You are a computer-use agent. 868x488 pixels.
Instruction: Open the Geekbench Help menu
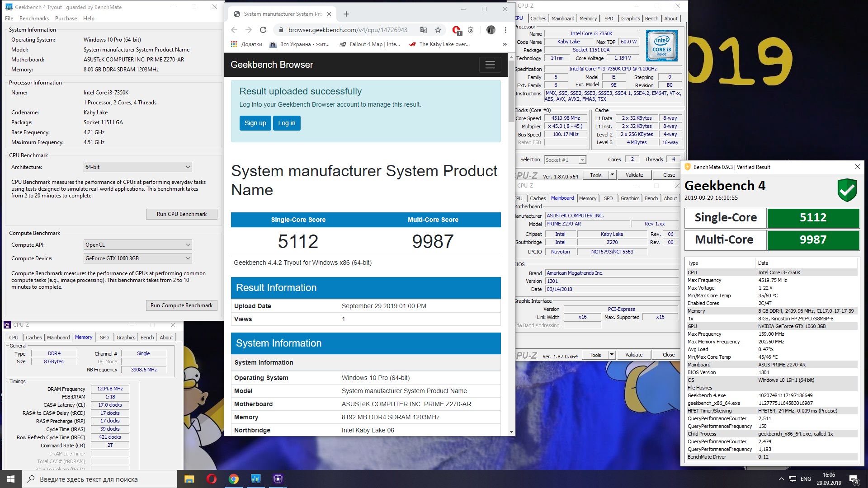tap(89, 19)
